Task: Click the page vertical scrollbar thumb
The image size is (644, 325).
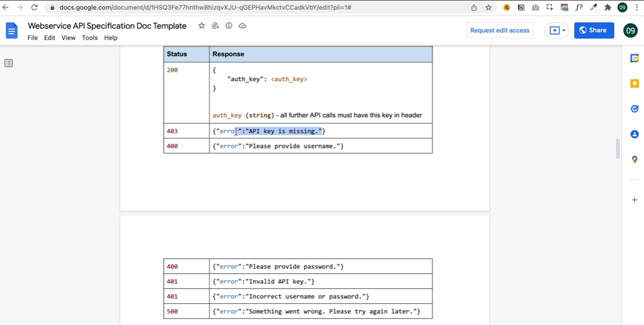Action: click(617, 148)
